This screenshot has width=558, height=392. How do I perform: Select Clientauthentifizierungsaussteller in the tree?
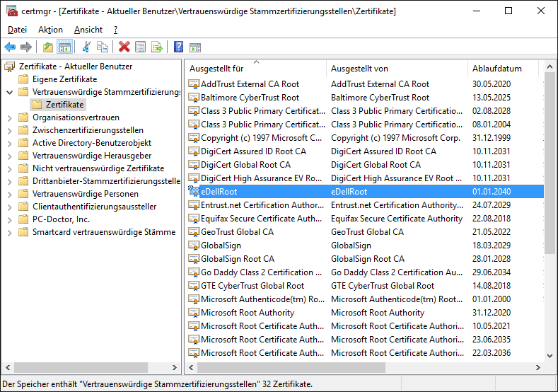pos(94,207)
